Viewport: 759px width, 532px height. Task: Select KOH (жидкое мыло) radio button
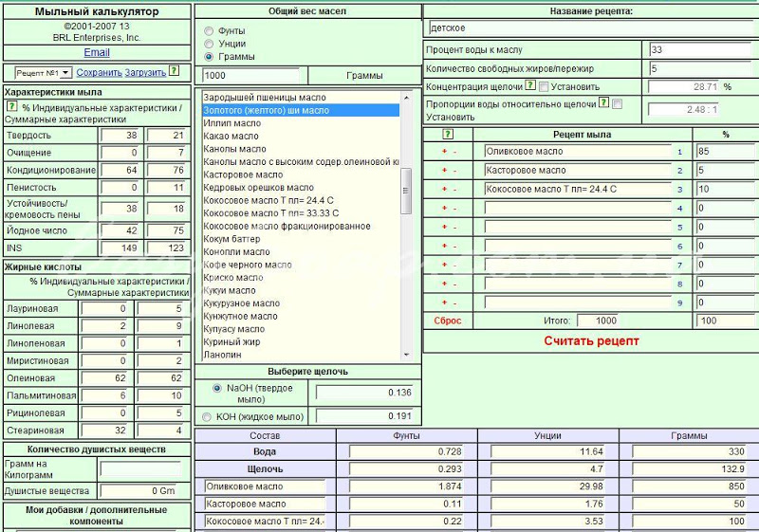(207, 416)
